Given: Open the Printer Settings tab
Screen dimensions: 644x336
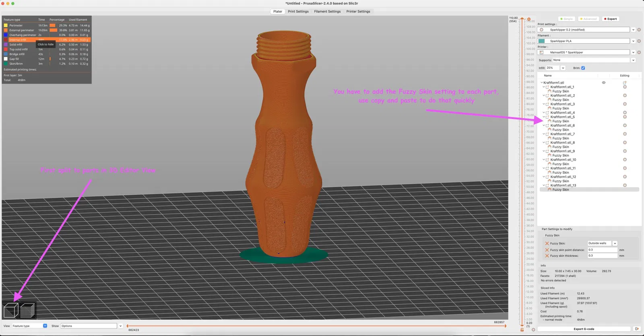Looking at the screenshot, I should click(358, 11).
